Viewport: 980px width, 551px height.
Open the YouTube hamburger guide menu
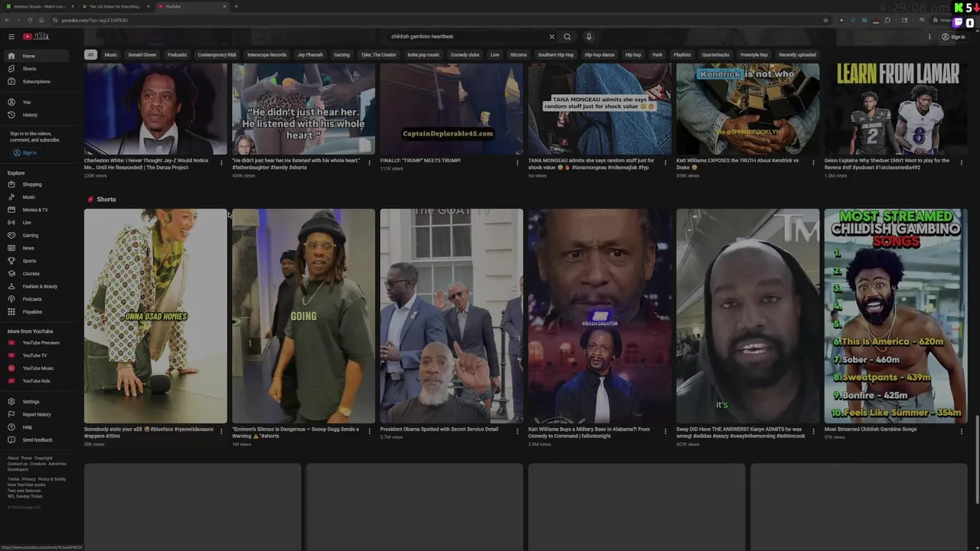[11, 37]
